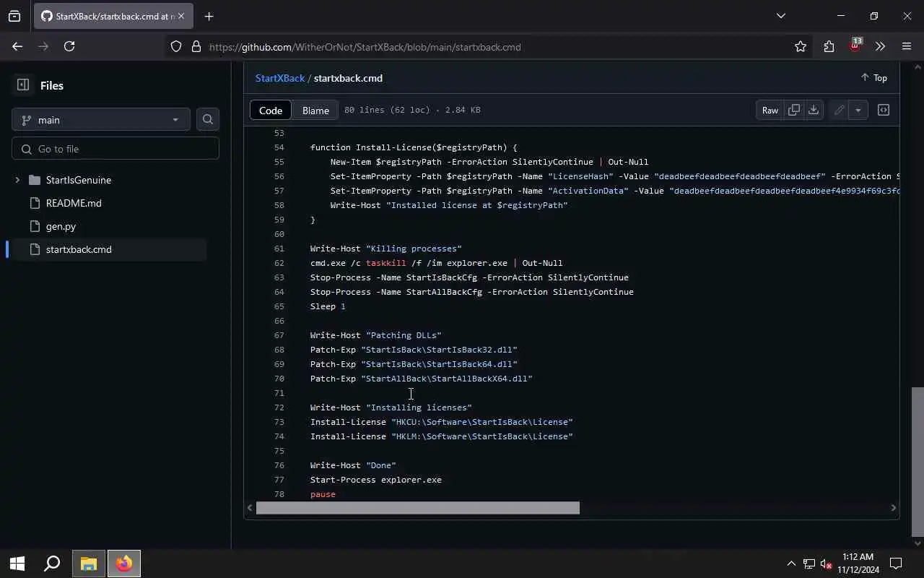Screen dimensions: 924x578
Task: Click the HKCU License registry path string
Action: 482,422
